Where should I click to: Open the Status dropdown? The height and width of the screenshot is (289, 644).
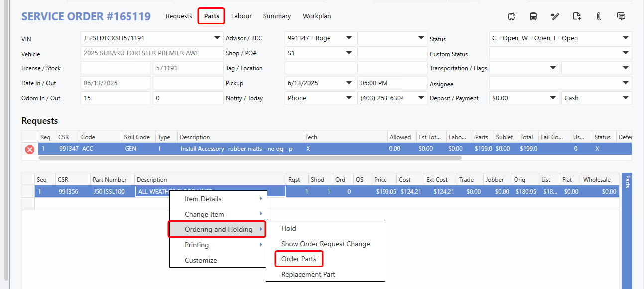pyautogui.click(x=625, y=38)
